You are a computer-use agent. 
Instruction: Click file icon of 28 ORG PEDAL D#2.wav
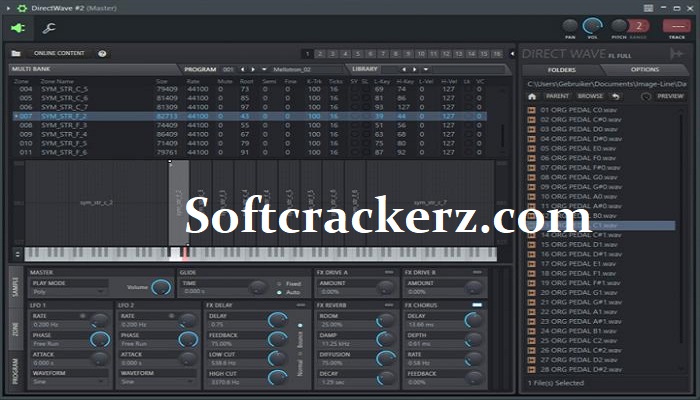[531, 369]
